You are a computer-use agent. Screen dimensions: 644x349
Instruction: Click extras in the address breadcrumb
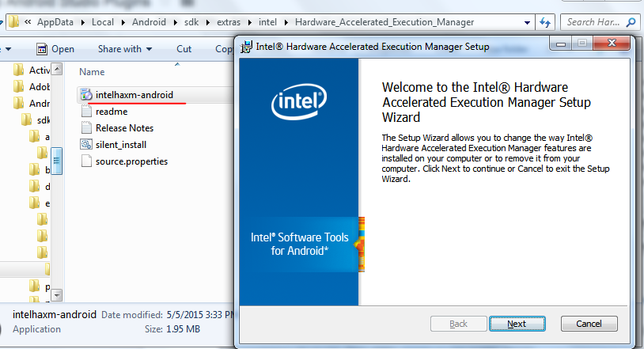click(x=229, y=22)
